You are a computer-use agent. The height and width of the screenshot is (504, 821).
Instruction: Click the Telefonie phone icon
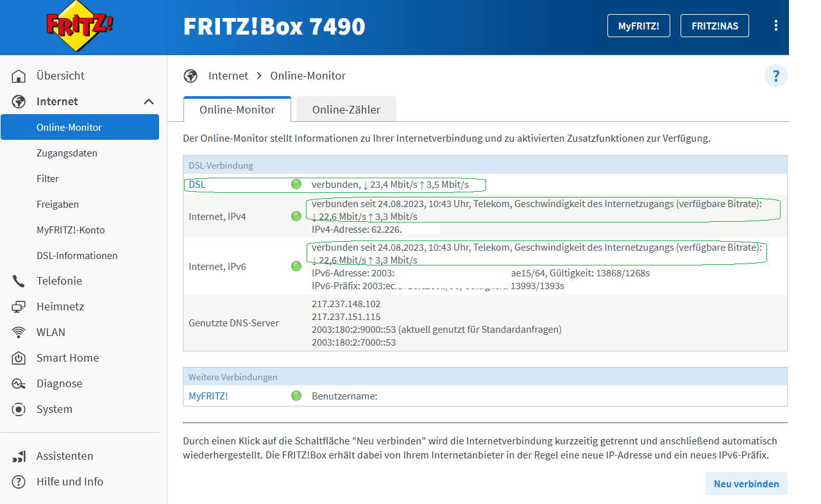pos(19,281)
